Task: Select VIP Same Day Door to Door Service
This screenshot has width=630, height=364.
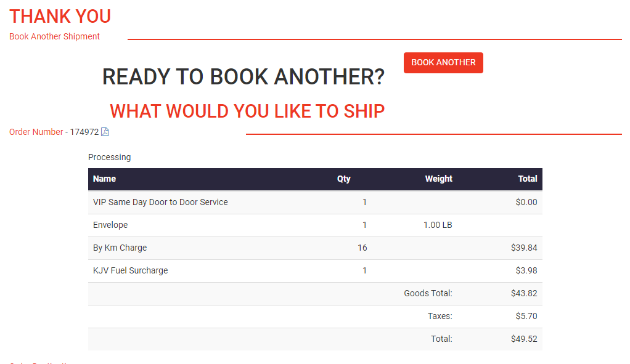Action: (160, 202)
